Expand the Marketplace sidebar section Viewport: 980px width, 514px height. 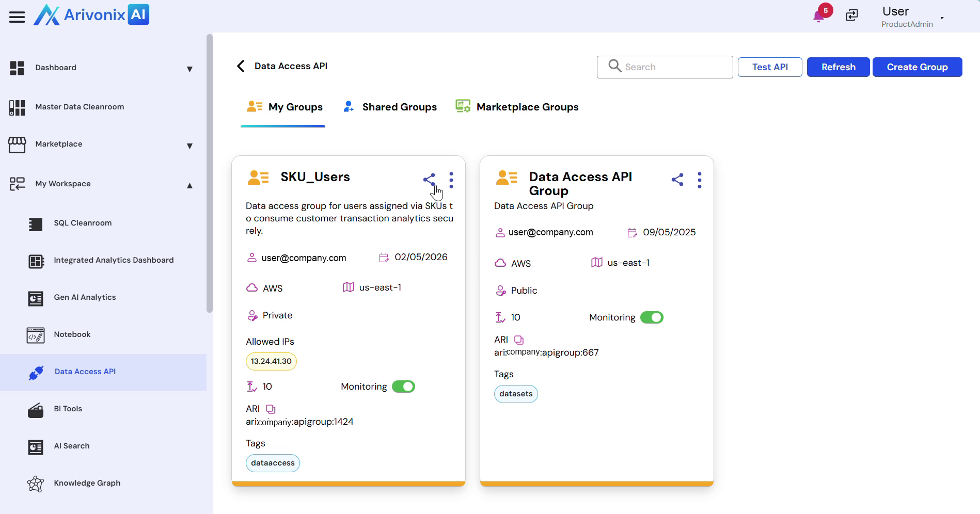point(189,146)
